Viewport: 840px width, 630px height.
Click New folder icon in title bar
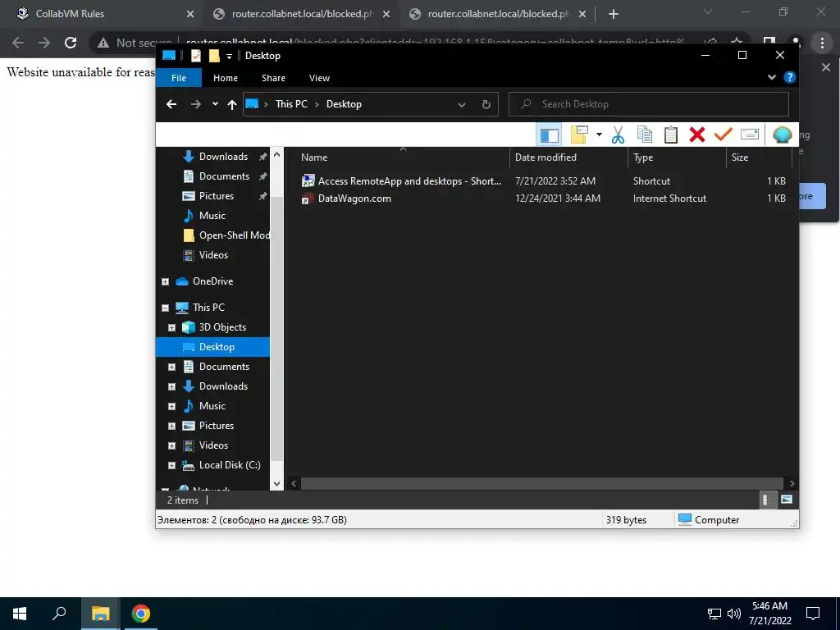point(214,56)
